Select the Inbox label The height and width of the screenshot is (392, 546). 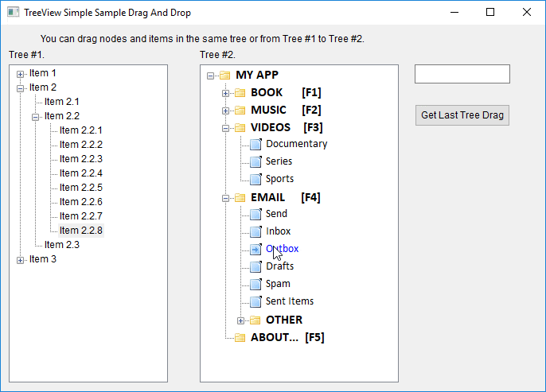tap(278, 231)
